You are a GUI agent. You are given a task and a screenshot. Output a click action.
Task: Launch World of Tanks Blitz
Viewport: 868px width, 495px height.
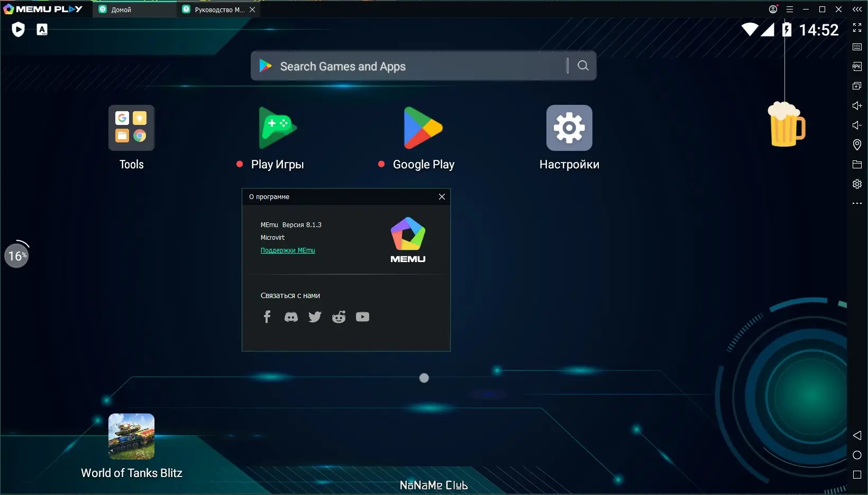(x=131, y=436)
